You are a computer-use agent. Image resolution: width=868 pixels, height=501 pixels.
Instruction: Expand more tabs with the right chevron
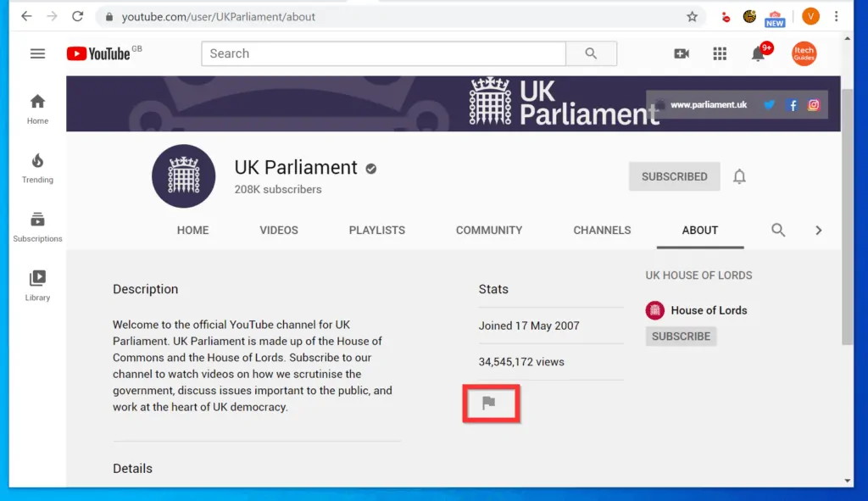tap(819, 230)
